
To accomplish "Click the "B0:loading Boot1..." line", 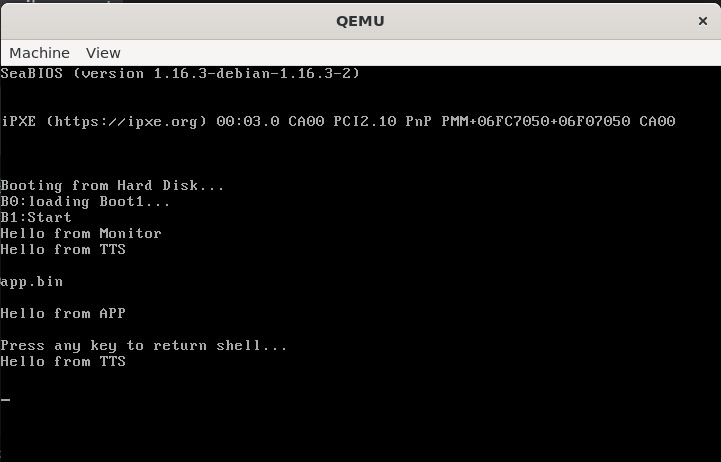I will tap(85, 202).
